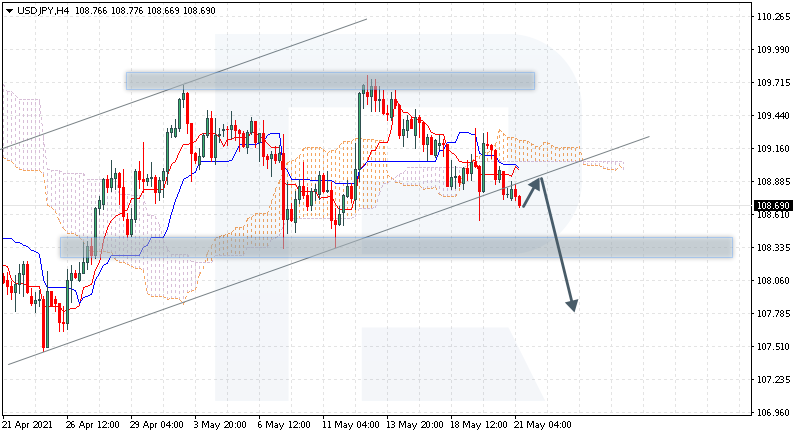This screenshot has height=436, width=797.
Task: Select the 110.265 price axis label
Action: click(x=773, y=17)
